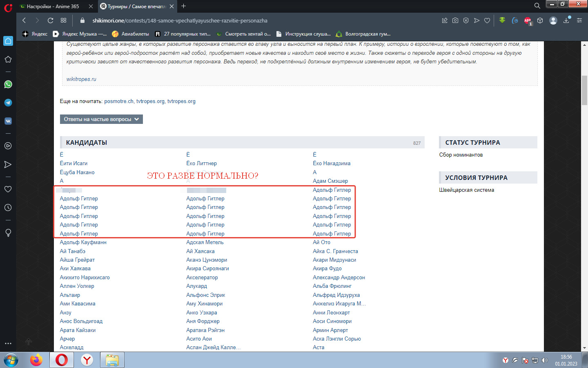Open the sidebar History clock icon

8,207
